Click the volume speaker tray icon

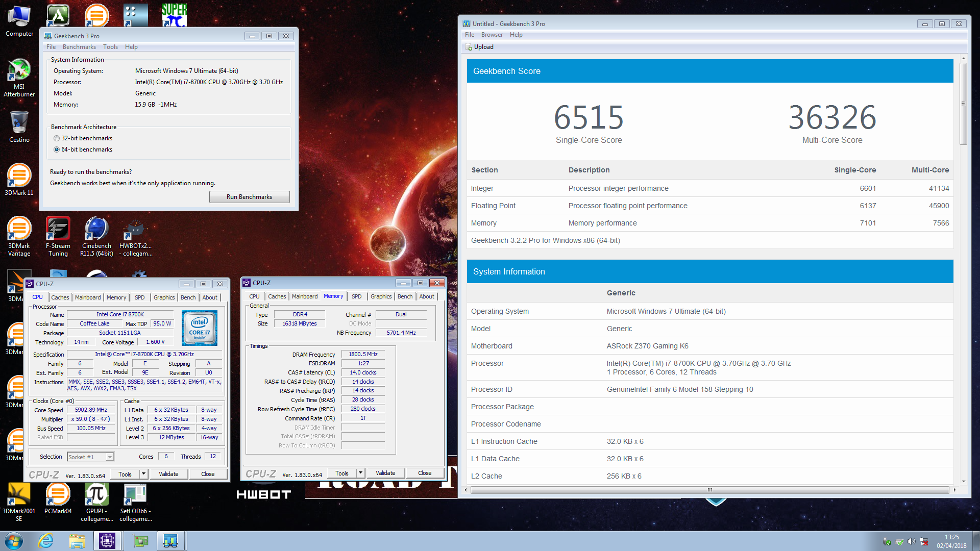tap(911, 541)
